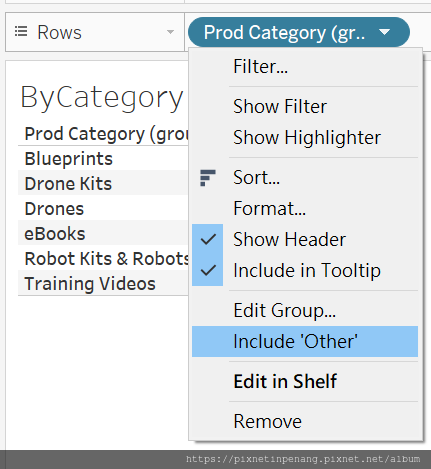This screenshot has width=431, height=469.
Task: Click the Sort bars icon in menu
Action: click(208, 178)
